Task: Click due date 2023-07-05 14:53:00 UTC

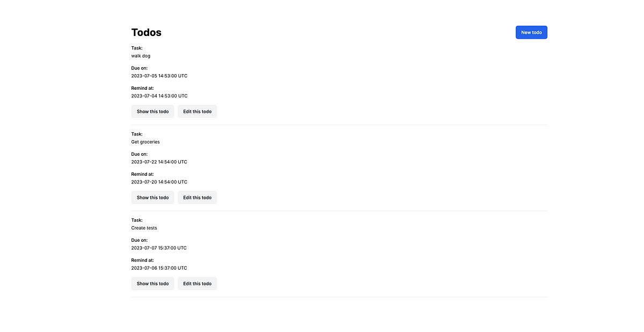Action: (x=159, y=76)
